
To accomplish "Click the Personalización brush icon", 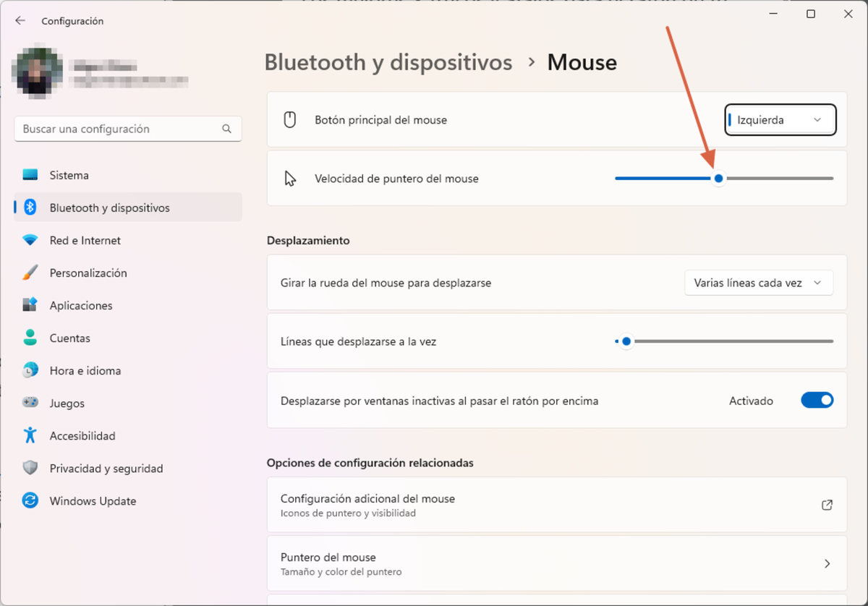I will point(29,273).
